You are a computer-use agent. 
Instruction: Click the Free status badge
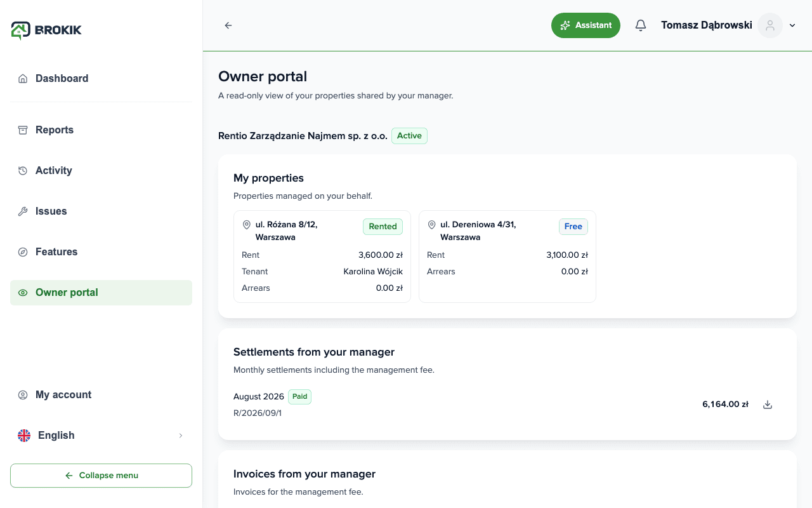click(573, 227)
